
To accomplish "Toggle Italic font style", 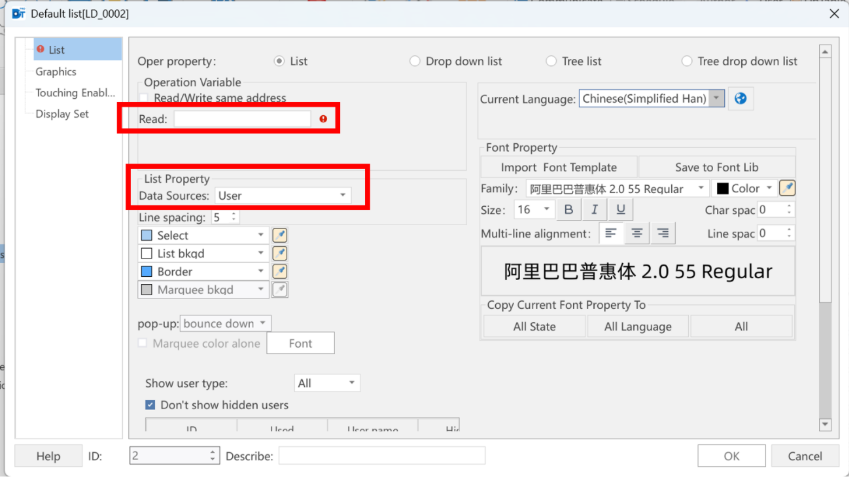I will click(594, 210).
